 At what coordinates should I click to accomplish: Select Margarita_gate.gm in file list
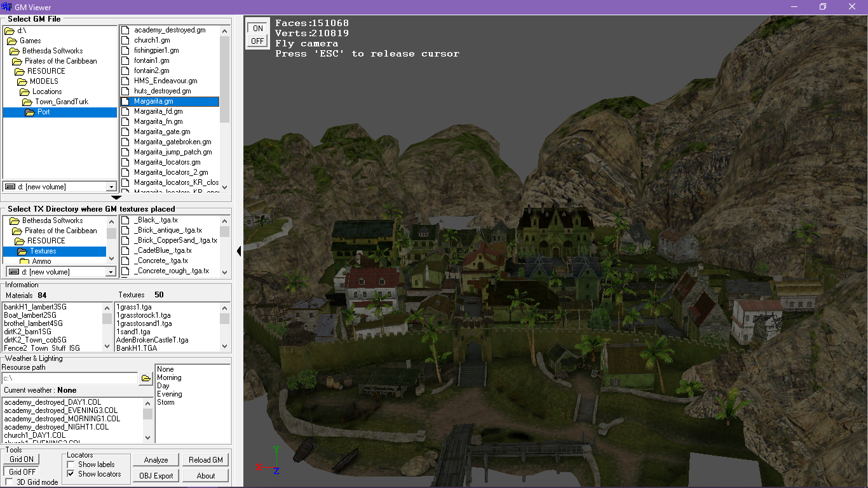pos(162,132)
